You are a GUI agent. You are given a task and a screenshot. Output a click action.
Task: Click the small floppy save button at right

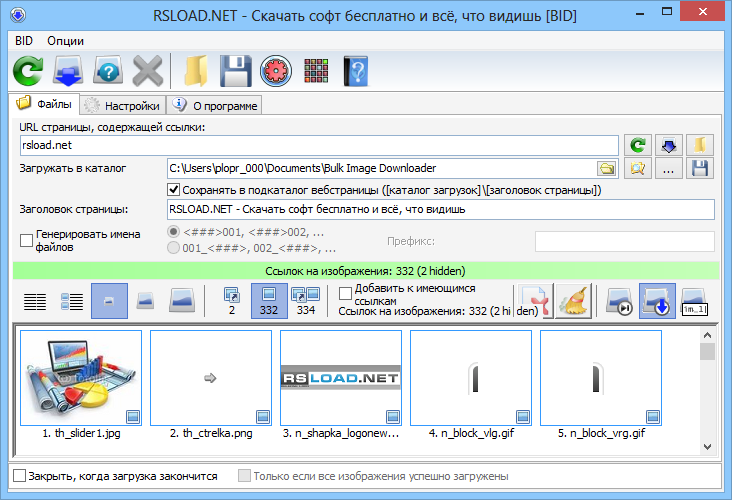[699, 168]
